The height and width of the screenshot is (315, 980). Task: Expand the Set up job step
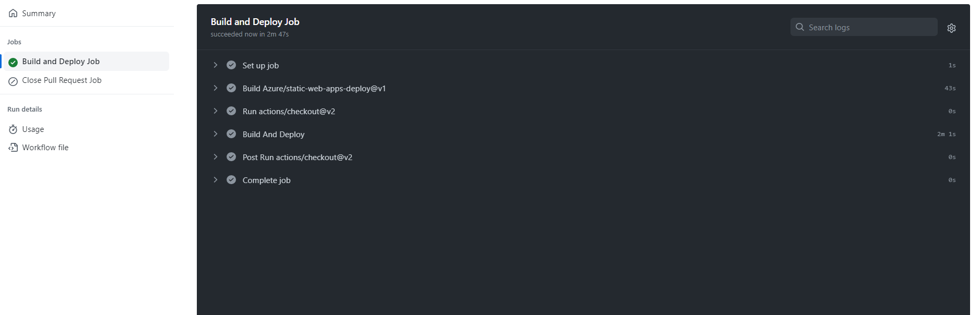[x=215, y=65]
